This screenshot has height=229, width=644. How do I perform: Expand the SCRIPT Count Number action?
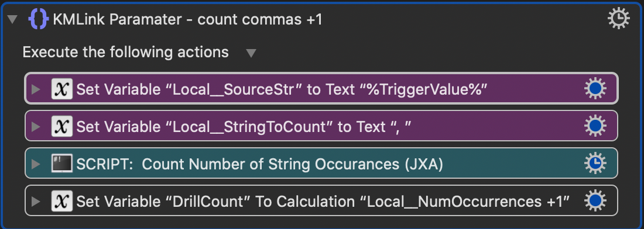pos(36,164)
